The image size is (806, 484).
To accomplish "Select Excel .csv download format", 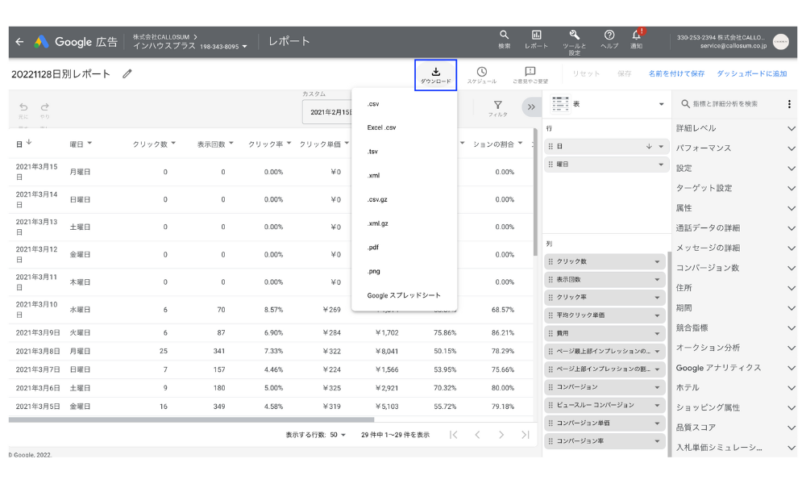I will [x=382, y=128].
